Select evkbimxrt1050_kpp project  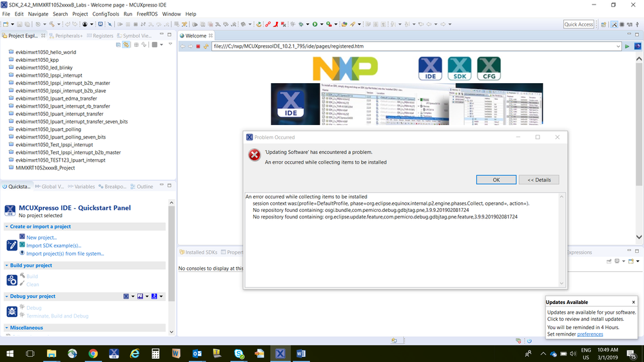click(x=37, y=60)
